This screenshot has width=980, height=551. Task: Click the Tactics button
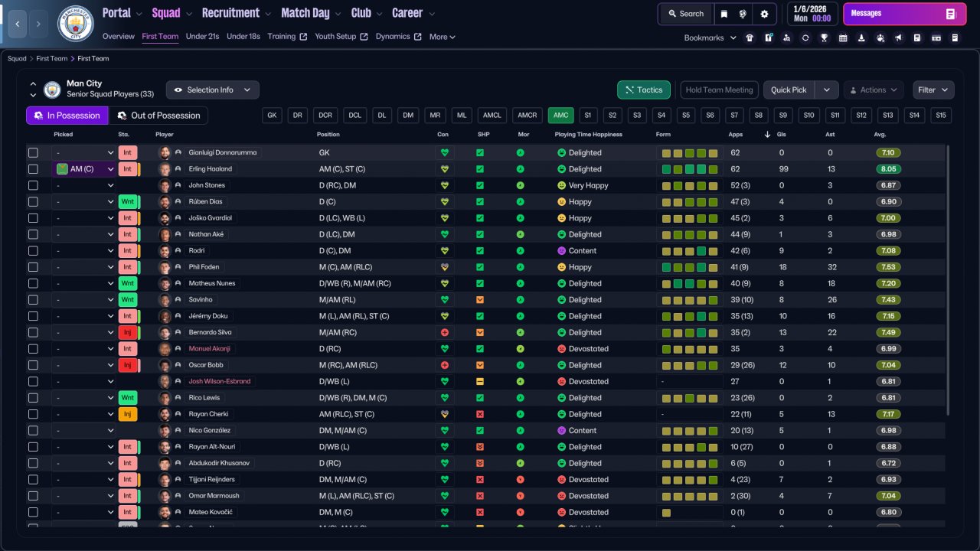click(x=643, y=90)
